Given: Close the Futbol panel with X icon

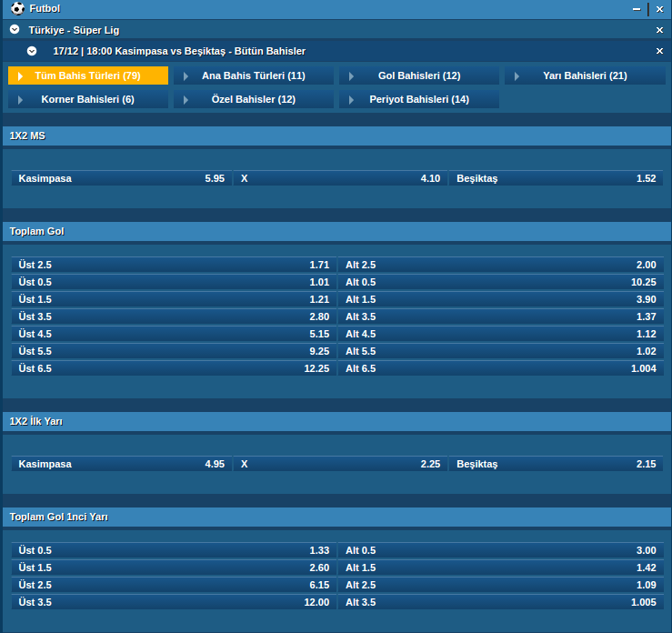Looking at the screenshot, I should point(659,9).
